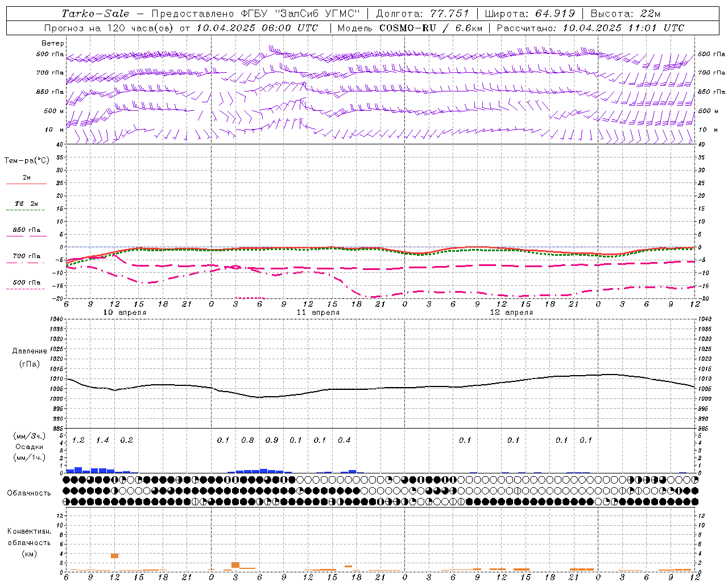Click the "2м" temperature legend entry
The width and height of the screenshot is (728, 582).
(x=27, y=177)
